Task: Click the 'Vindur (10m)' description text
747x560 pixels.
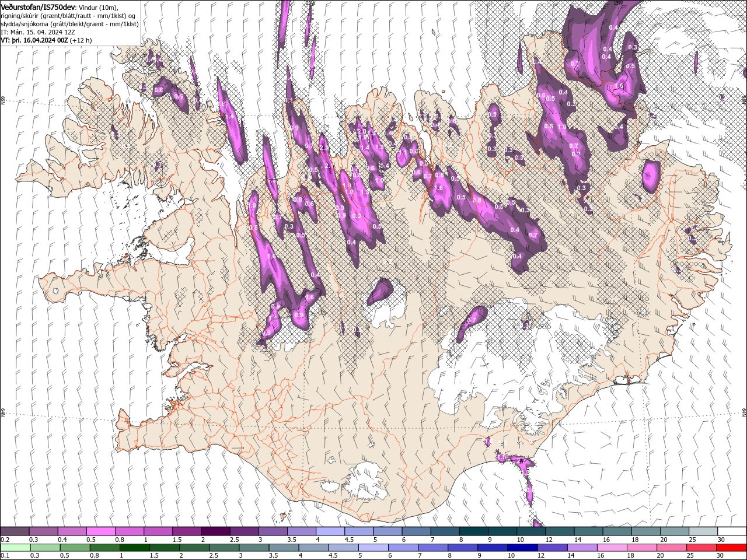Action: tap(98, 7)
